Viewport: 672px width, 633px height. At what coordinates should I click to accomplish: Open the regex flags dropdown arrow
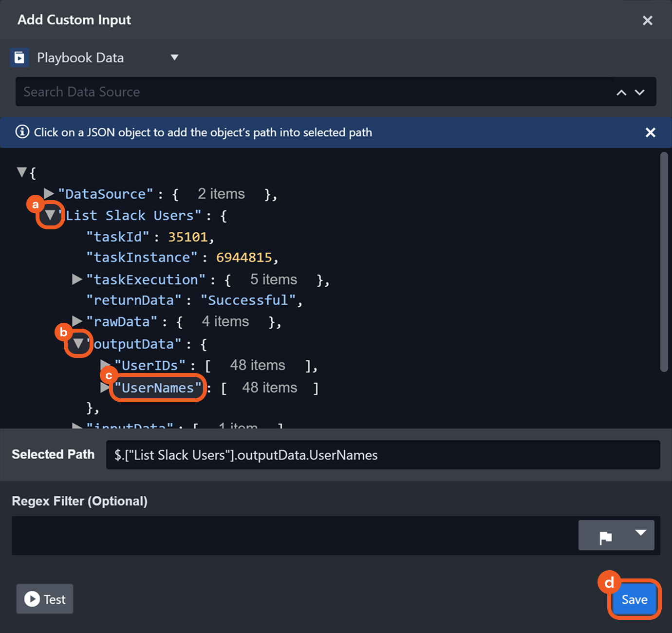tap(641, 533)
